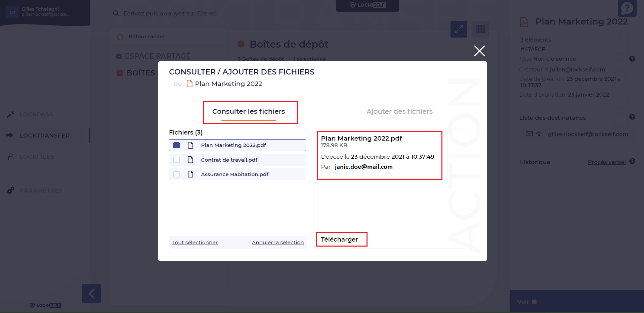Open the Procès verbal link
644x313 pixels.
pyautogui.click(x=606, y=162)
